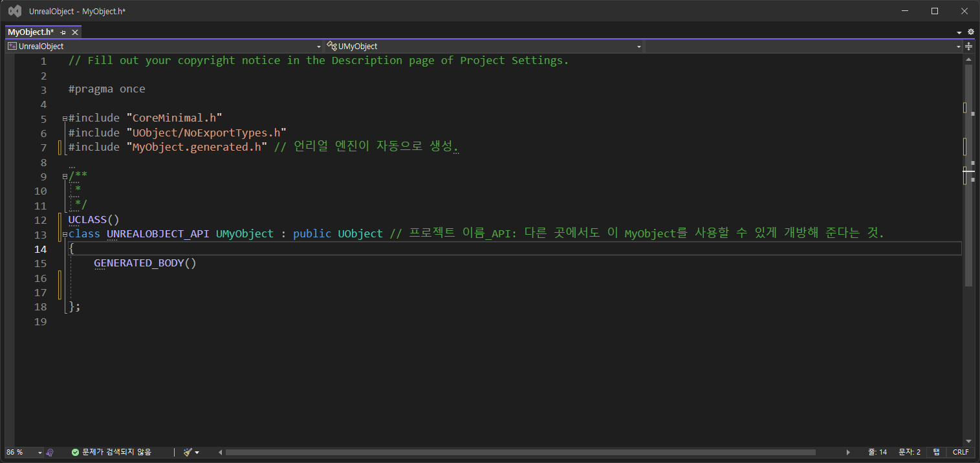Image resolution: width=980 pixels, height=463 pixels.
Task: Click the CRLF line ending indicator
Action: coord(961,452)
